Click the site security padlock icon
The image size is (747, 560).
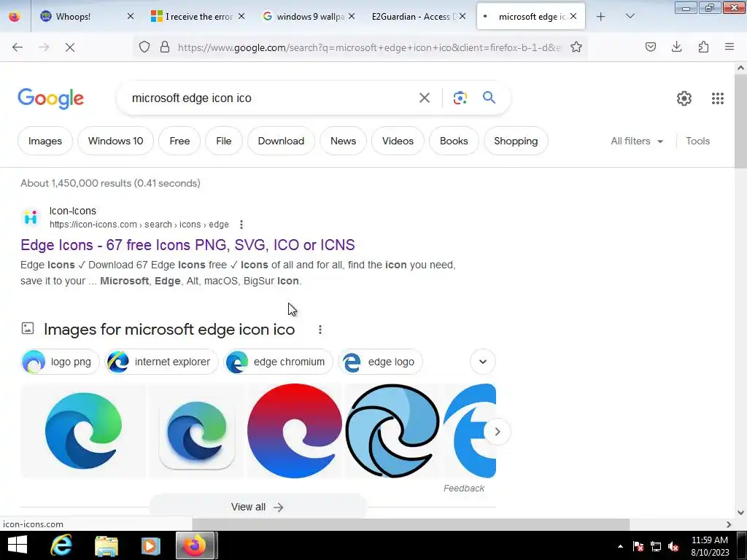click(x=165, y=47)
